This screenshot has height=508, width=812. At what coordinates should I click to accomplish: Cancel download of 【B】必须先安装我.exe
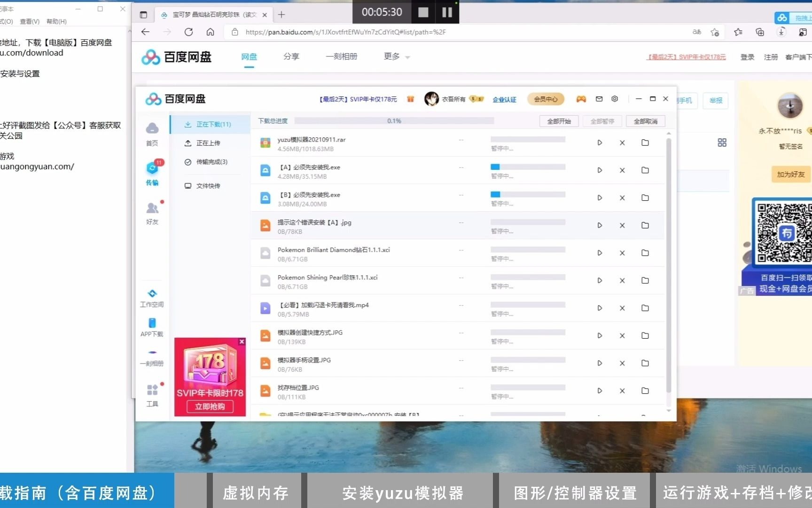pyautogui.click(x=622, y=198)
